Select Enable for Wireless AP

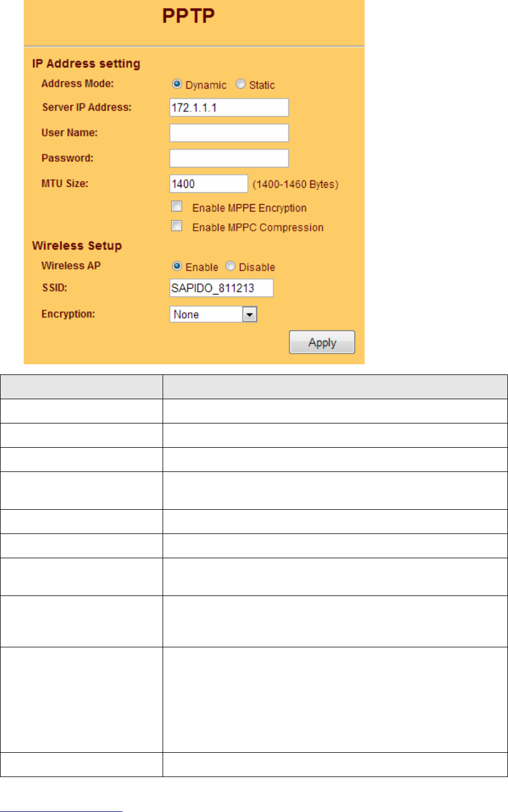[x=177, y=266]
